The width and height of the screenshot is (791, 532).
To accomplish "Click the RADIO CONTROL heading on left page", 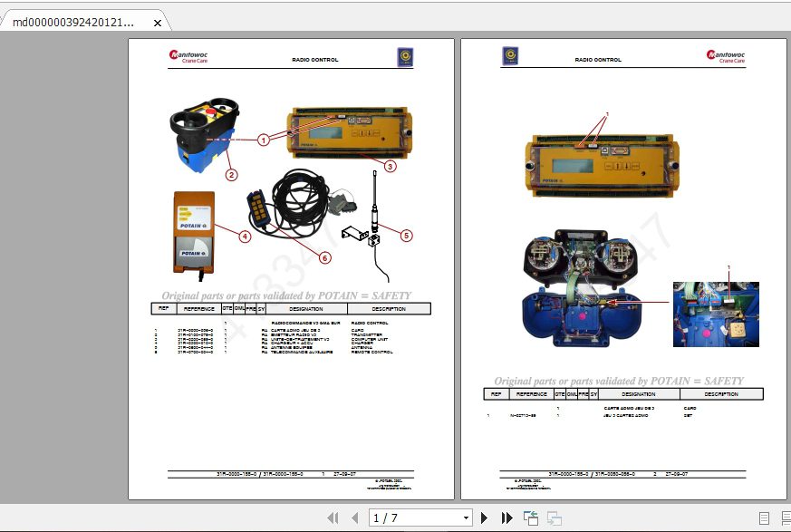I will pyautogui.click(x=315, y=60).
